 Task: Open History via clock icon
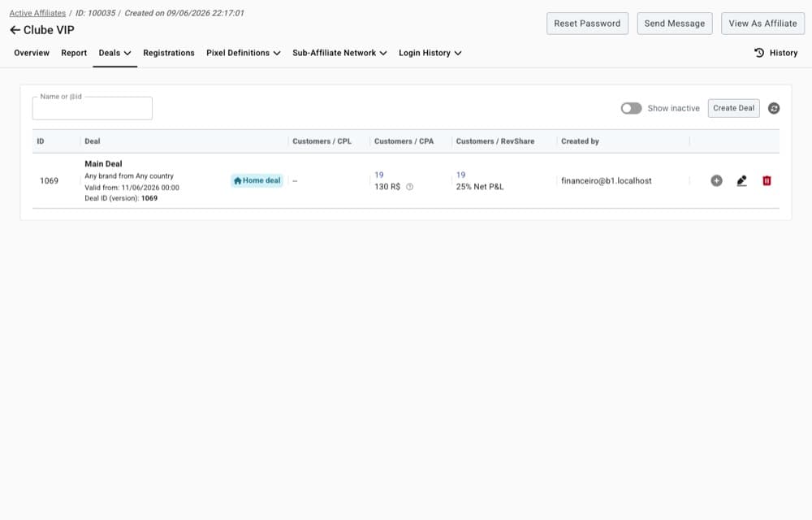759,53
